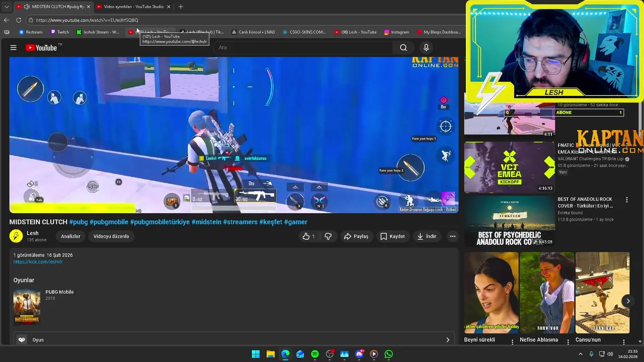Go back with browser back arrow
The image size is (644, 362).
pos(7,20)
